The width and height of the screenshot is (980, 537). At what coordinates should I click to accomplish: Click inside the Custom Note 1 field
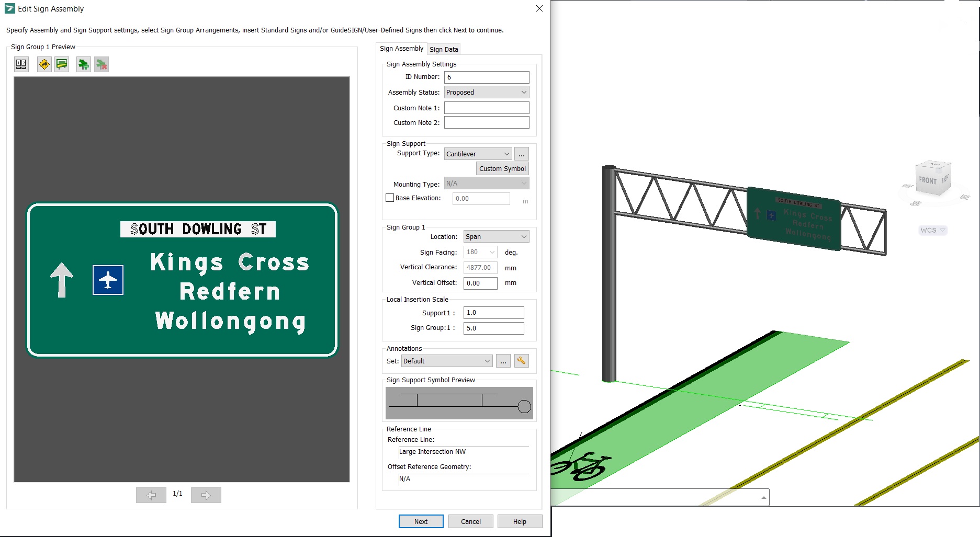coord(486,107)
